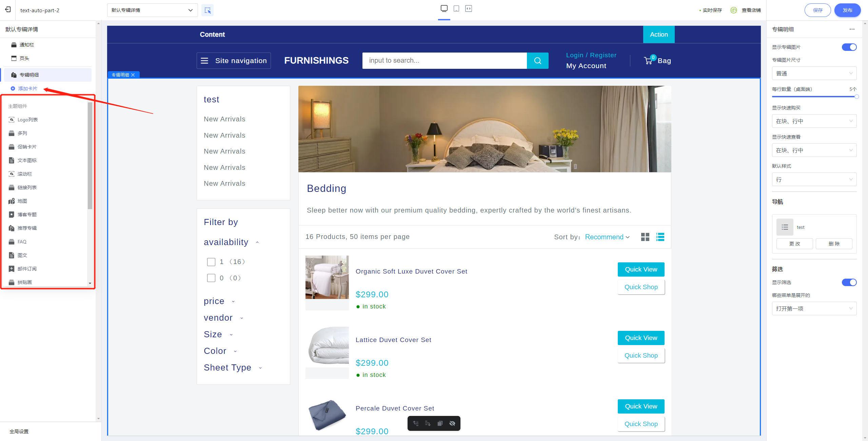Viewport: 868px width, 441px height.
Task: Click the search magnifier icon
Action: pyautogui.click(x=537, y=61)
